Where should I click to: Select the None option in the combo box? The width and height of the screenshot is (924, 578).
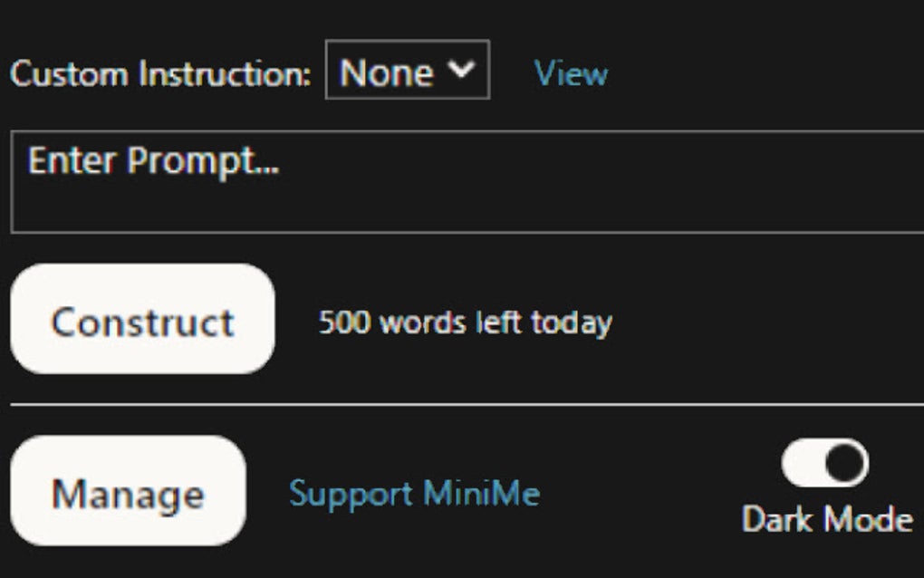point(387,72)
